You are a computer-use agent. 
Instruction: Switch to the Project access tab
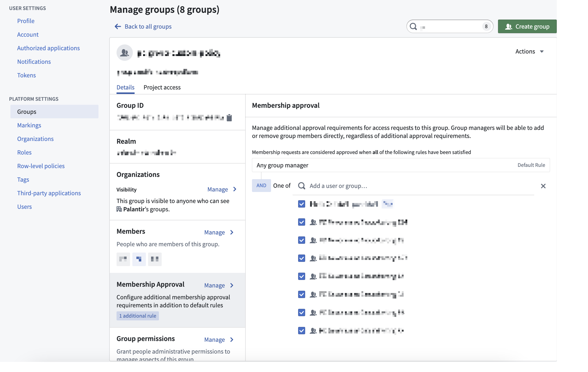click(162, 88)
